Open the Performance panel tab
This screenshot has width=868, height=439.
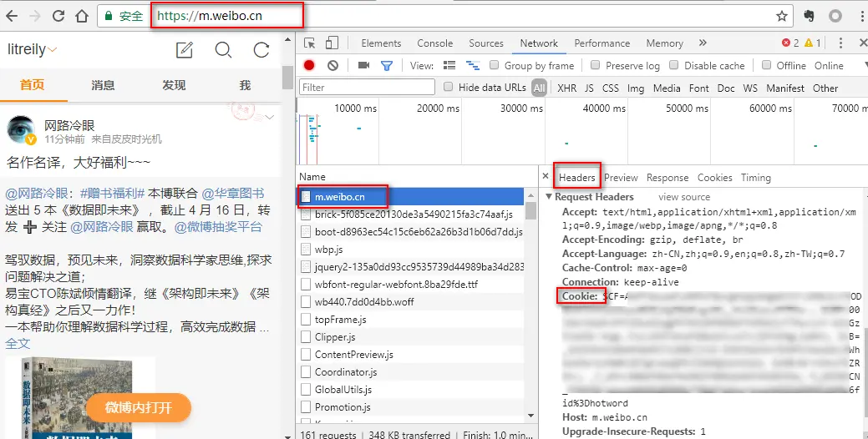pyautogui.click(x=602, y=43)
